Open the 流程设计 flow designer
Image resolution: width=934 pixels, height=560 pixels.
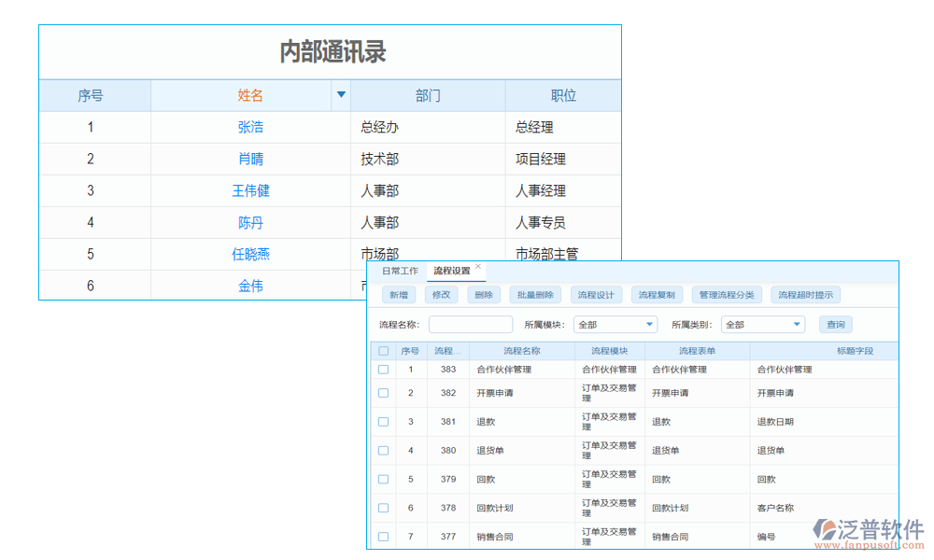595,294
